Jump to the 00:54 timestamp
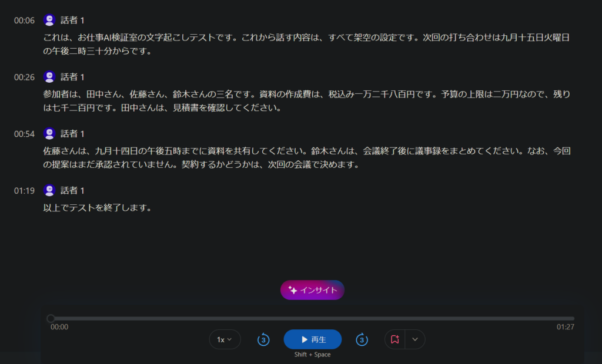 click(24, 134)
